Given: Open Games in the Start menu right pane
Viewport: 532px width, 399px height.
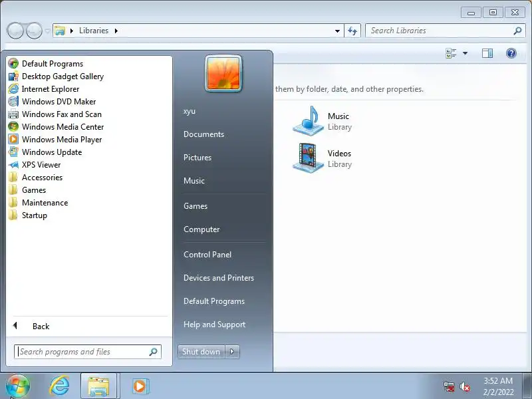Looking at the screenshot, I should click(195, 206).
